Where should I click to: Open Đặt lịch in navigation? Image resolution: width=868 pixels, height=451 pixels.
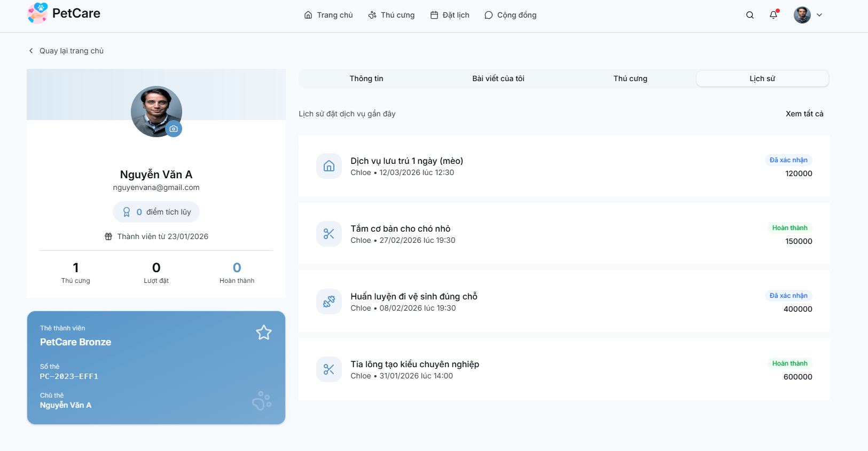[x=450, y=15]
